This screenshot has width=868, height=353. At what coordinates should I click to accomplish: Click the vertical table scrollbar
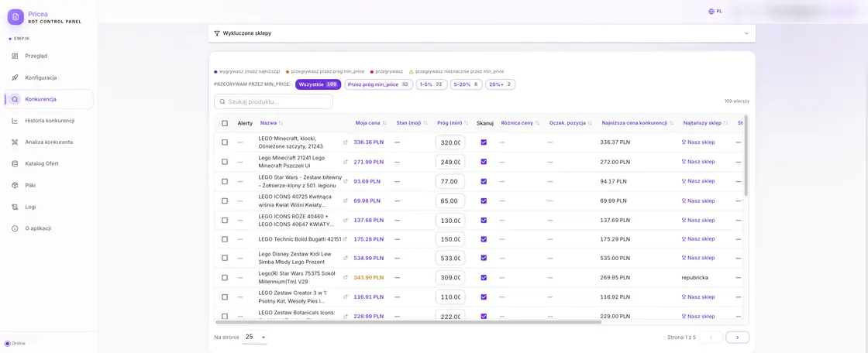pos(746,155)
